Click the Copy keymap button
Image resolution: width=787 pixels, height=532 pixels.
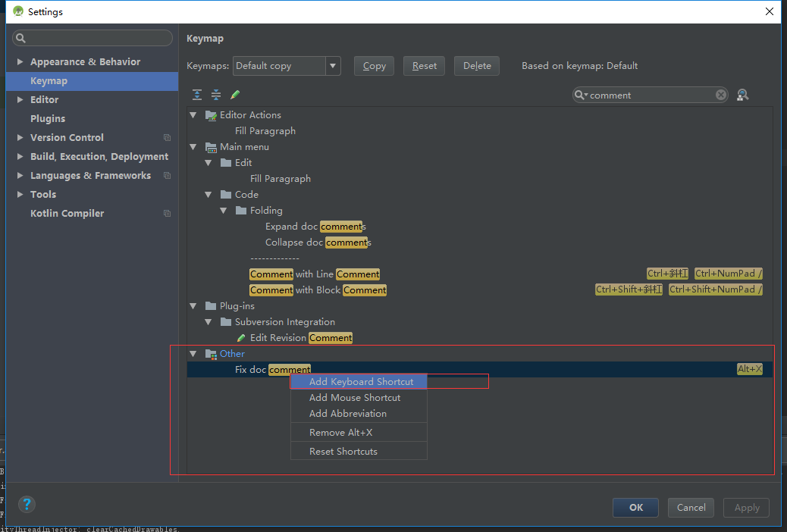pyautogui.click(x=374, y=66)
